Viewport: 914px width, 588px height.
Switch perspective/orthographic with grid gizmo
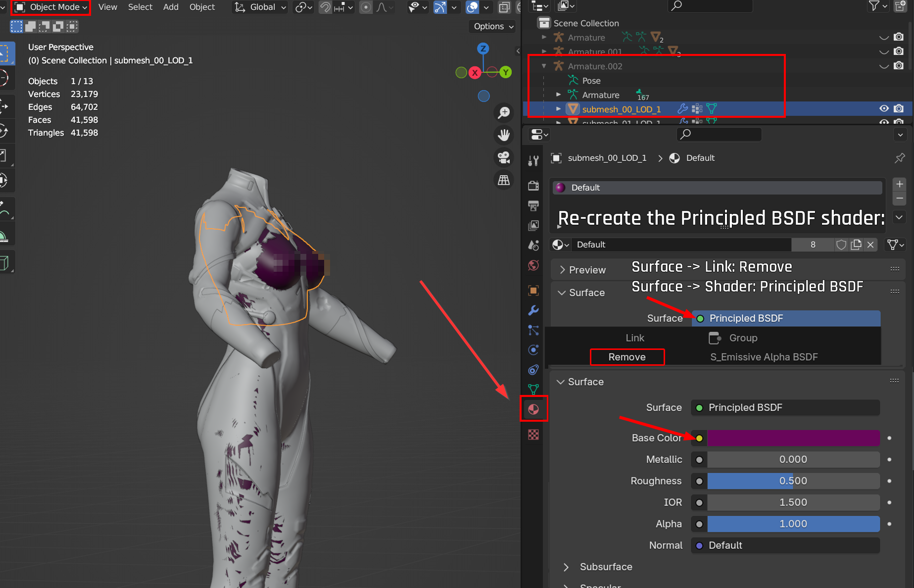(x=504, y=180)
